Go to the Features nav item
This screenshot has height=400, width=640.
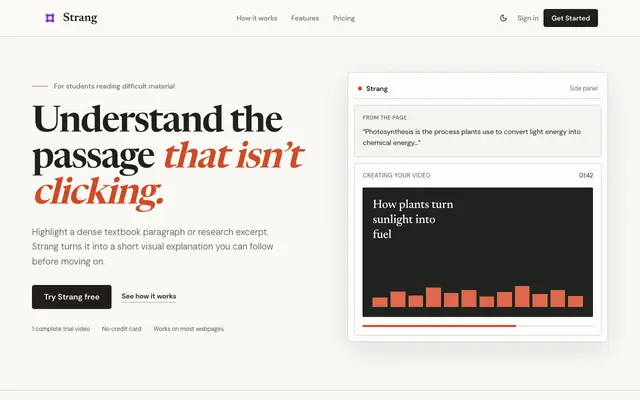click(x=305, y=18)
